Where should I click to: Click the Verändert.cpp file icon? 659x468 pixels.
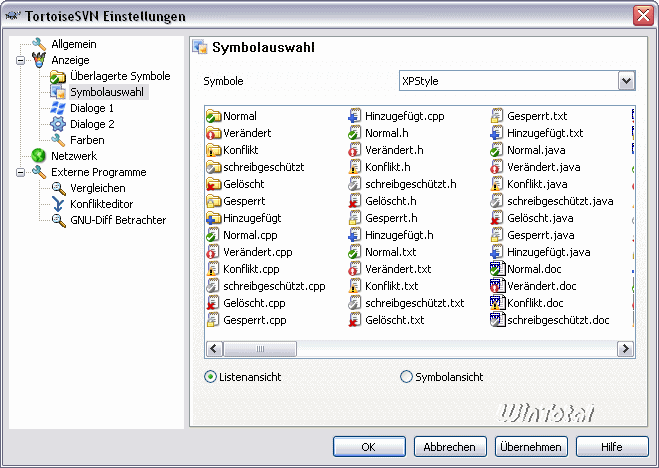click(213, 252)
